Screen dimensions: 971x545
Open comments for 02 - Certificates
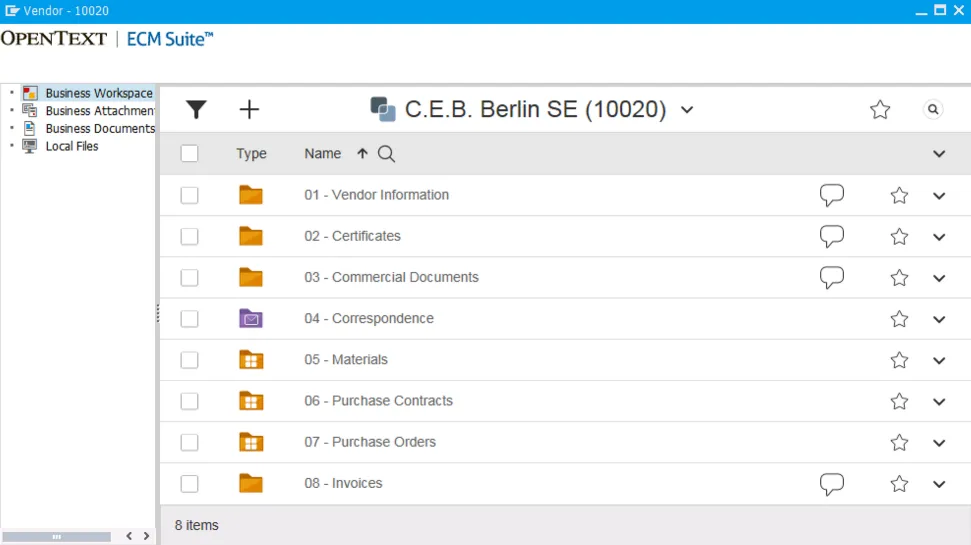[831, 237]
